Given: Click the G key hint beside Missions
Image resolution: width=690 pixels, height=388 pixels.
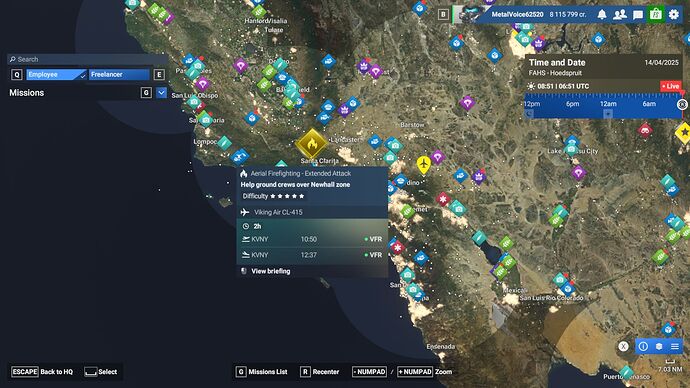Looking at the screenshot, I should coord(146,93).
